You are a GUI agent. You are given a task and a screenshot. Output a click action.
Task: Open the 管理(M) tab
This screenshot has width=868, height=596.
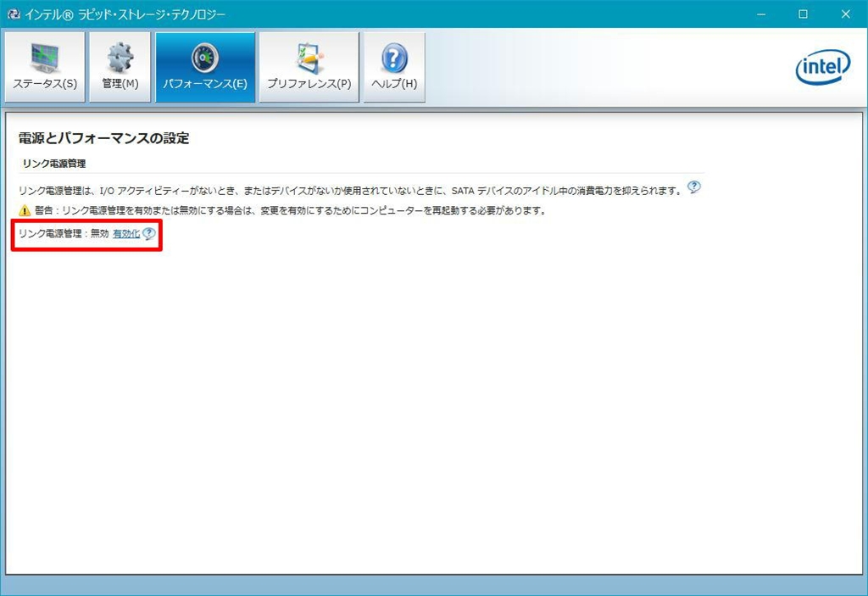(x=120, y=67)
